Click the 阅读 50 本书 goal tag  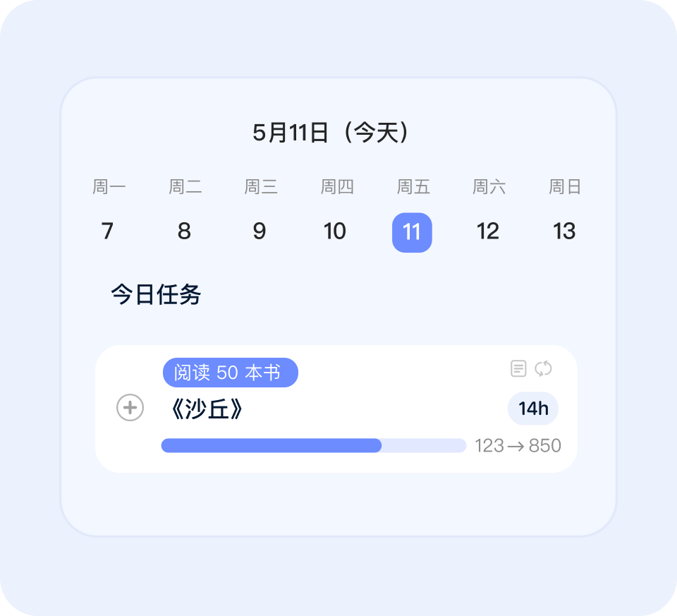tap(230, 373)
